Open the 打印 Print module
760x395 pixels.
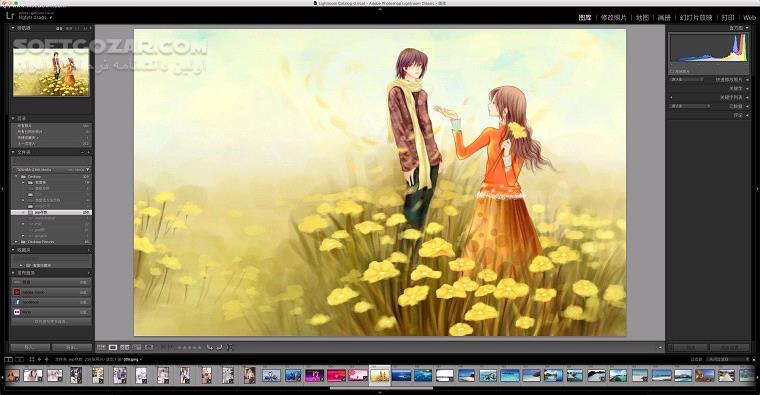point(728,17)
